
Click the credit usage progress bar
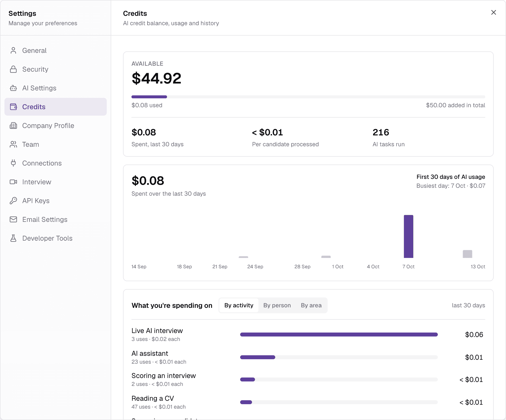308,97
